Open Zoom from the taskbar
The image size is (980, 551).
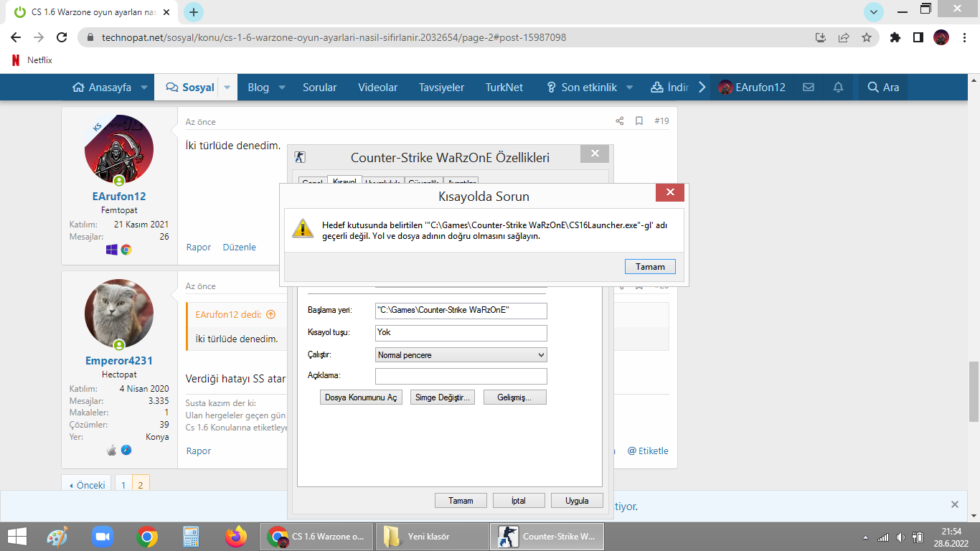tap(103, 537)
